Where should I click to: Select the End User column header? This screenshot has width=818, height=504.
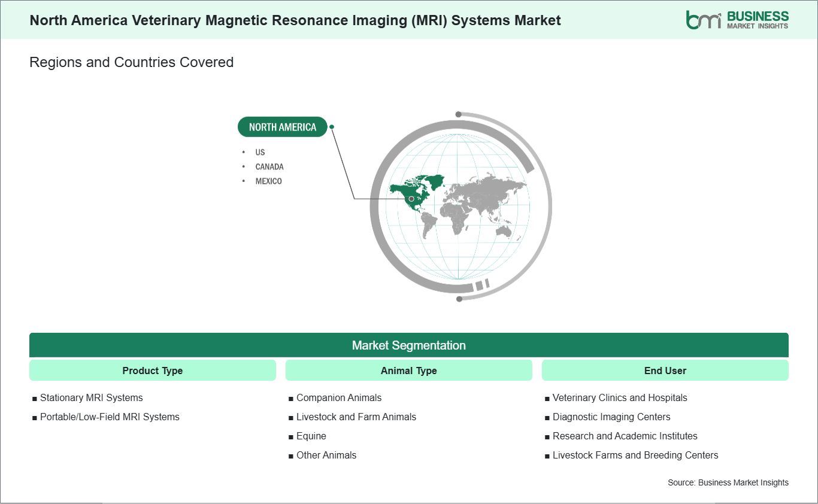pyautogui.click(x=665, y=371)
